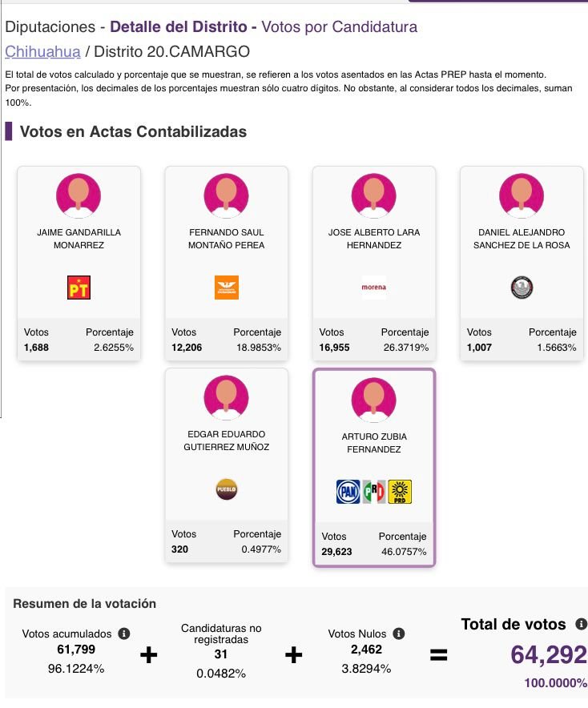This screenshot has height=708, width=588.
Task: Click the Morena party logo
Action: pyautogui.click(x=374, y=287)
